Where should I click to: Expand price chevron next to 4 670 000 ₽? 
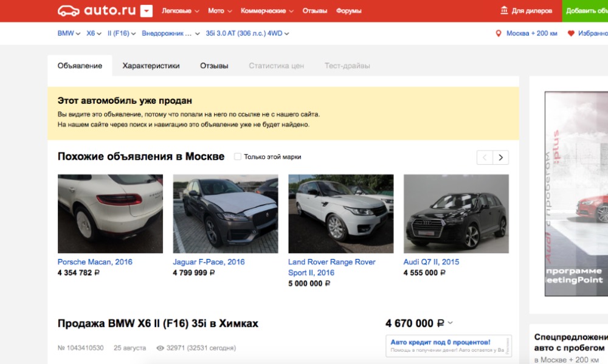pos(450,323)
